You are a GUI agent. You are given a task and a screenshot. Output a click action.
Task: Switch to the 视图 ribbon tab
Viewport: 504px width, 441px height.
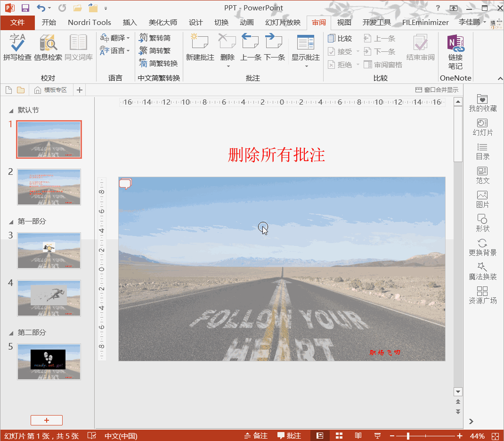coord(344,22)
